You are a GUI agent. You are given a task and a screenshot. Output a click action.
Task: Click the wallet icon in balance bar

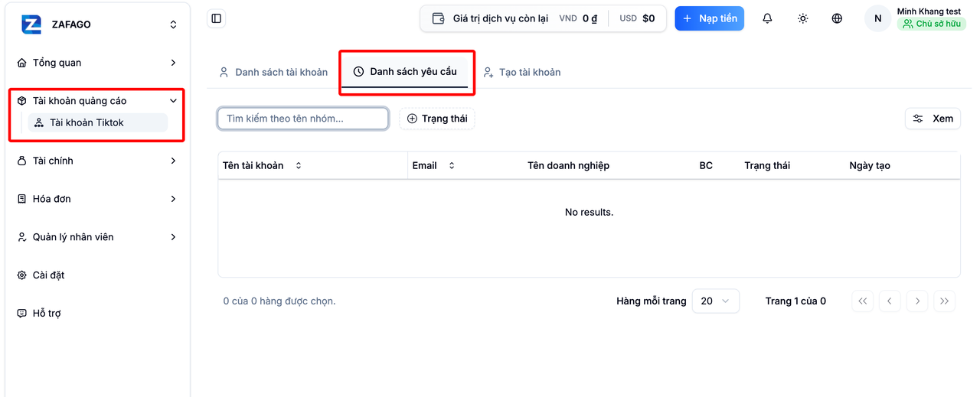tap(439, 18)
